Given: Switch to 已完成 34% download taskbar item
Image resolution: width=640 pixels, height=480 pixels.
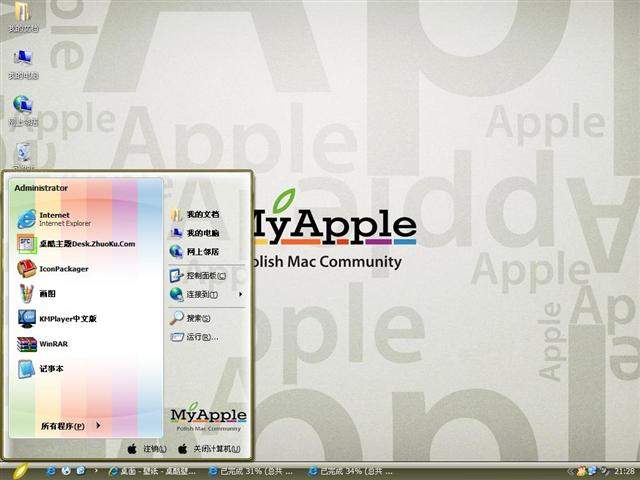Looking at the screenshot, I should [x=351, y=471].
